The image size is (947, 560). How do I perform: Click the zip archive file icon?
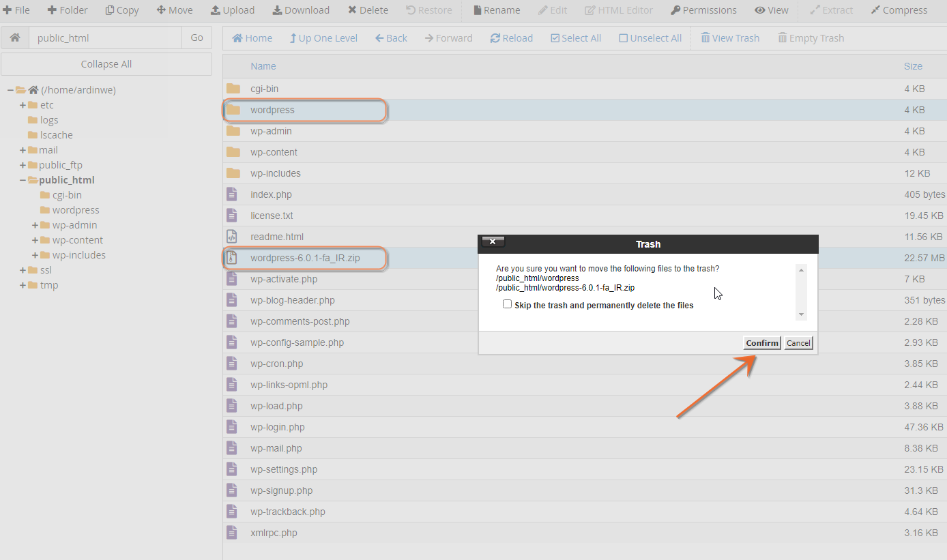[232, 258]
